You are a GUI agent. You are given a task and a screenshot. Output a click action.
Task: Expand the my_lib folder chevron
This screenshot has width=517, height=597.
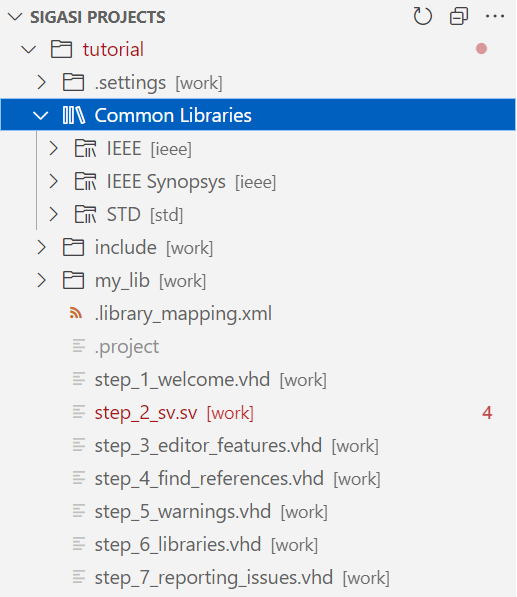[x=41, y=281]
